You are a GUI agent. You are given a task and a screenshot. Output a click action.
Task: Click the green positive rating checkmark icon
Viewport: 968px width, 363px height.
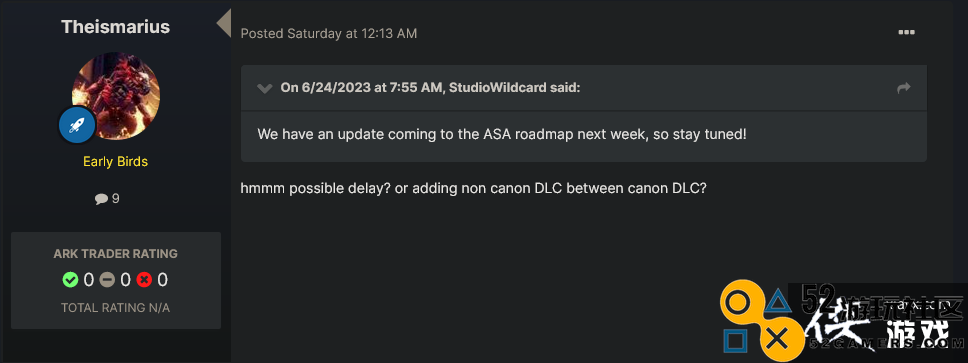70,280
